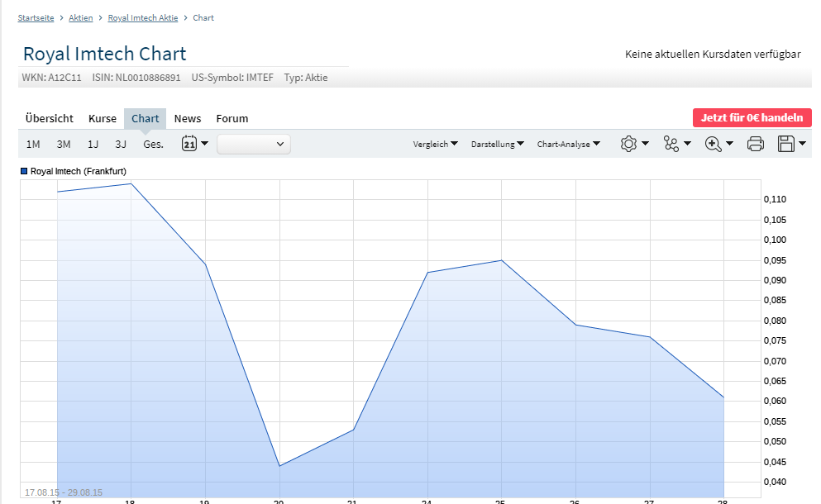Image resolution: width=821 pixels, height=504 pixels.
Task: Expand the Chart-Analyse dropdown
Action: click(x=569, y=144)
